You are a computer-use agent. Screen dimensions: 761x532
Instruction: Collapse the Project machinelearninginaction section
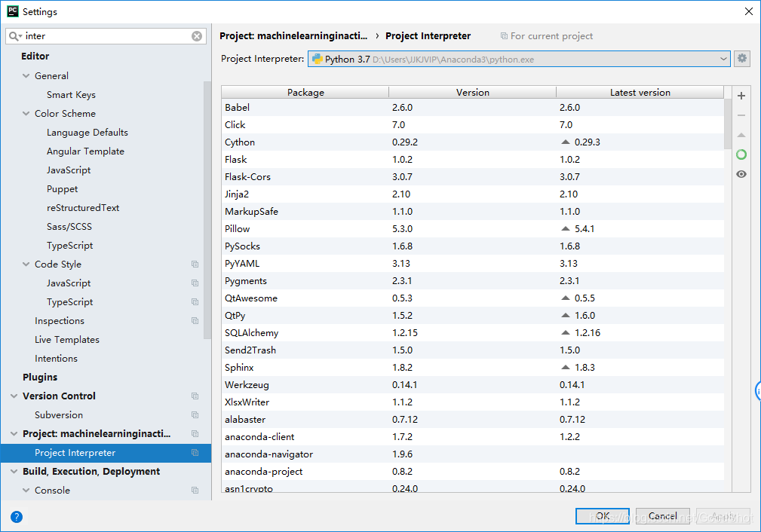click(x=14, y=433)
